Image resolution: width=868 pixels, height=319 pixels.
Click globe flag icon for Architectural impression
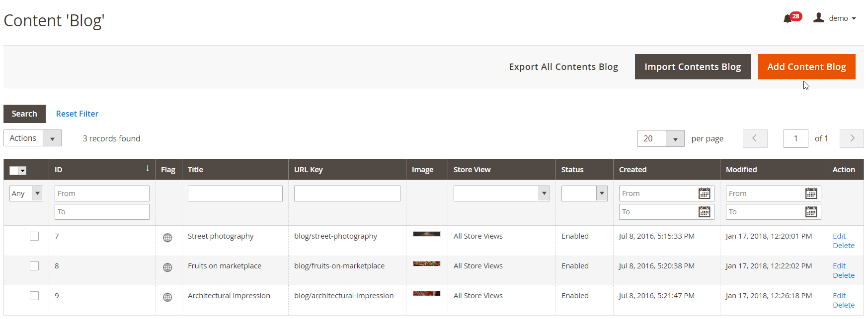tap(167, 297)
